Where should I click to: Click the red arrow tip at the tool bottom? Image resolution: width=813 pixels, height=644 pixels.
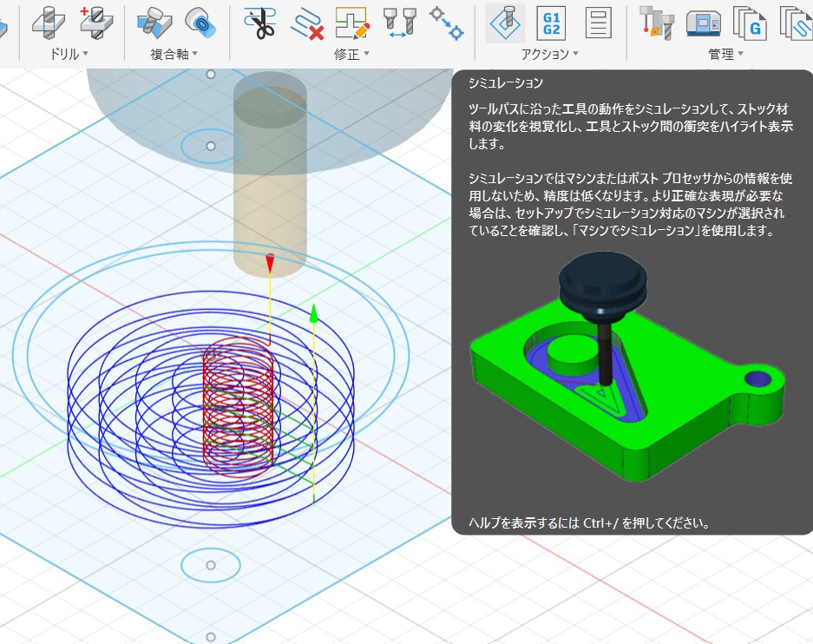click(270, 263)
